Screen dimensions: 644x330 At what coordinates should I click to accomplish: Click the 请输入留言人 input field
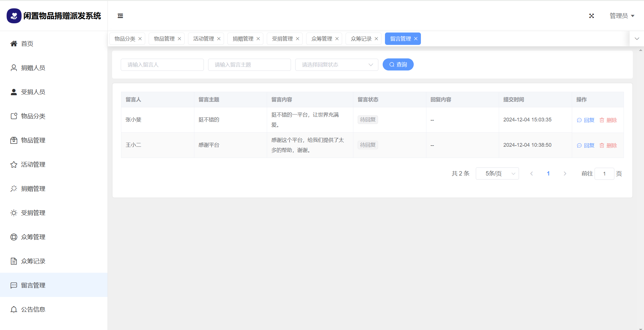pyautogui.click(x=162, y=65)
